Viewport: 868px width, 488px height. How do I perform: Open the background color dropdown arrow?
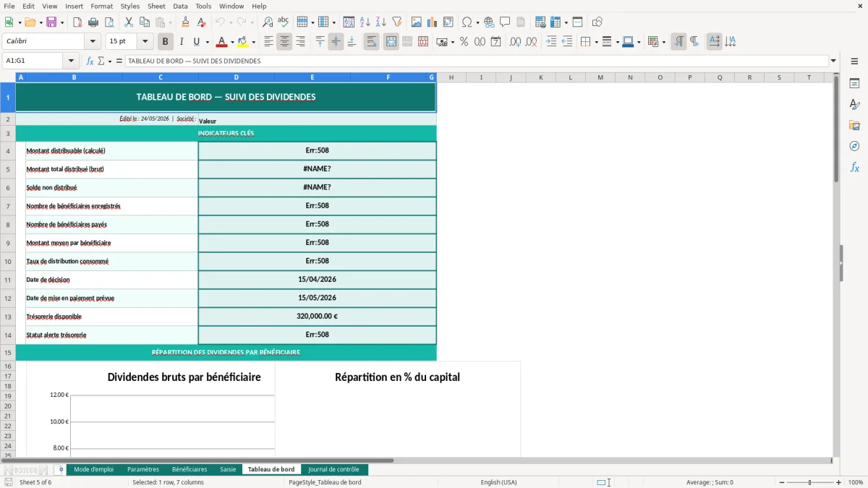click(253, 42)
